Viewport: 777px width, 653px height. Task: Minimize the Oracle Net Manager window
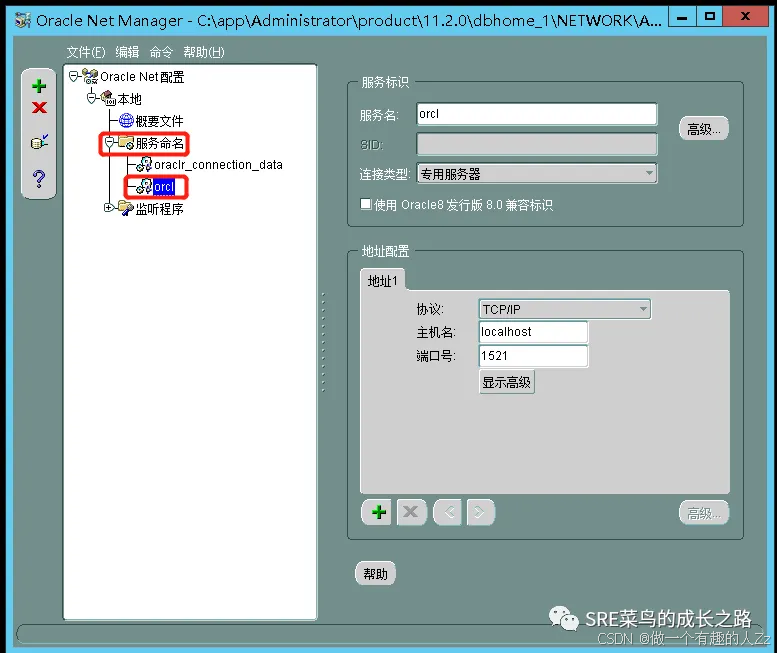point(682,17)
